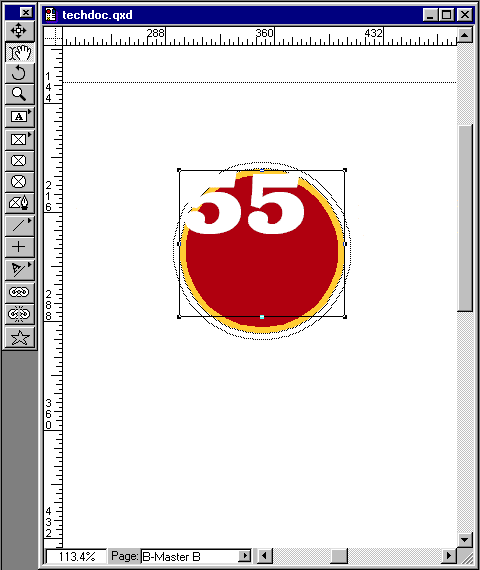480x570 pixels.
Task: Click the 113.4% view percent field
Action: tap(77, 557)
